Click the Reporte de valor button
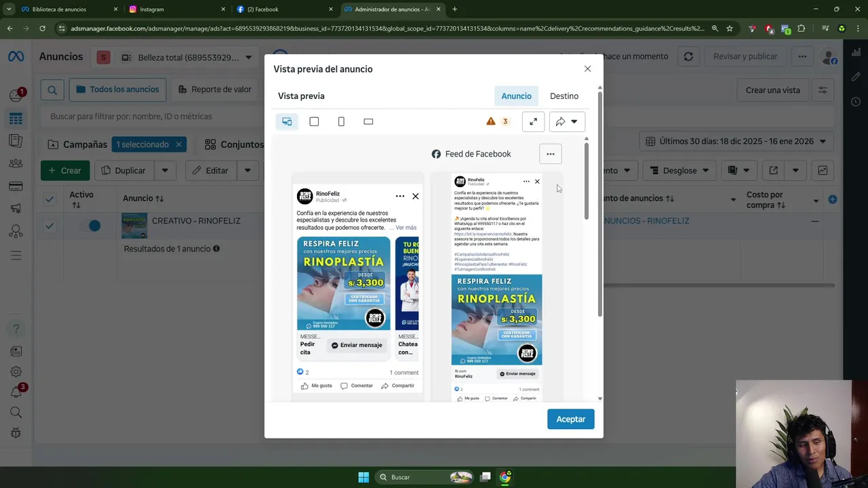The width and height of the screenshot is (868, 488). 215,89
